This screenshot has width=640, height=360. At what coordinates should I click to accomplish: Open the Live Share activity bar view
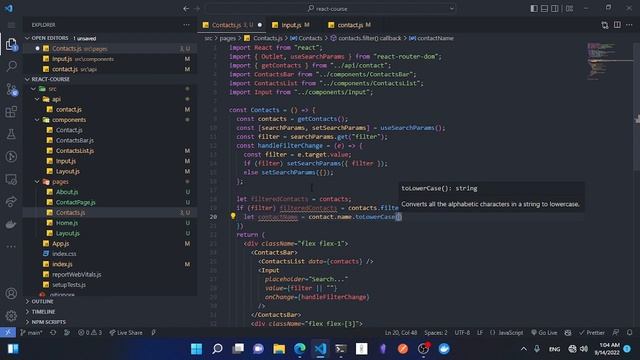pos(11,201)
